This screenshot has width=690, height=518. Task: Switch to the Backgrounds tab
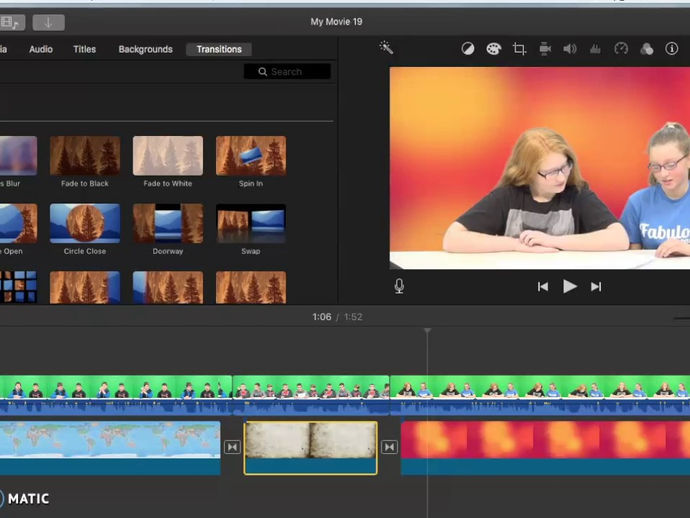[x=145, y=49]
